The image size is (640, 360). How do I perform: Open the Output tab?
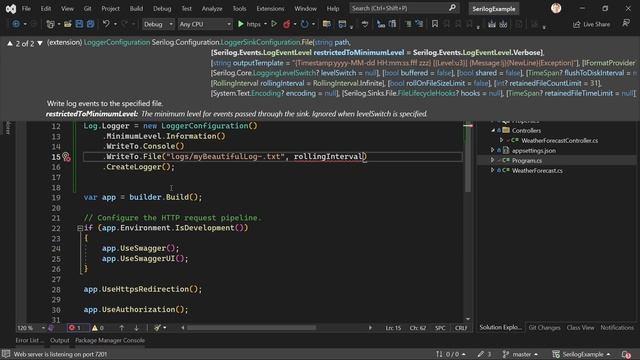coord(60,340)
